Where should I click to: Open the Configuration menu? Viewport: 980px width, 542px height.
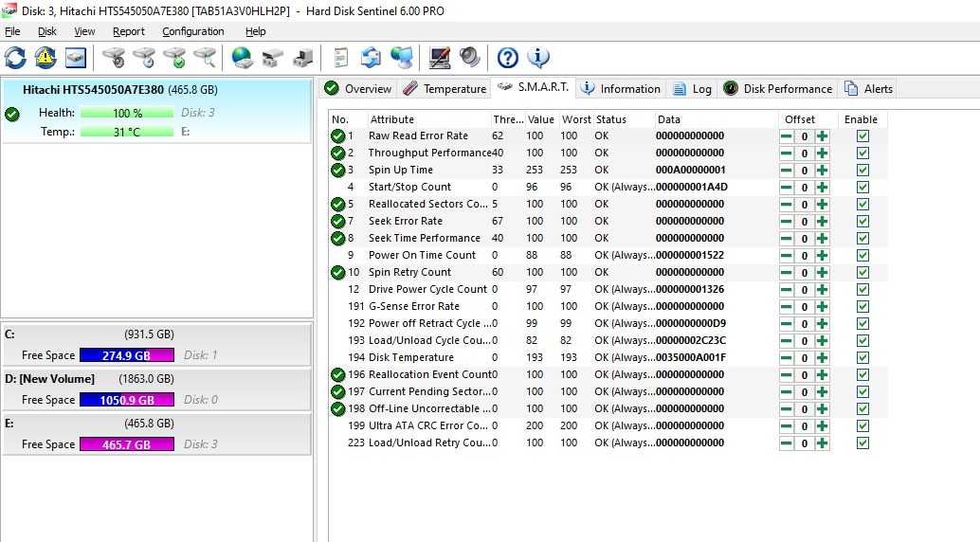(x=193, y=31)
